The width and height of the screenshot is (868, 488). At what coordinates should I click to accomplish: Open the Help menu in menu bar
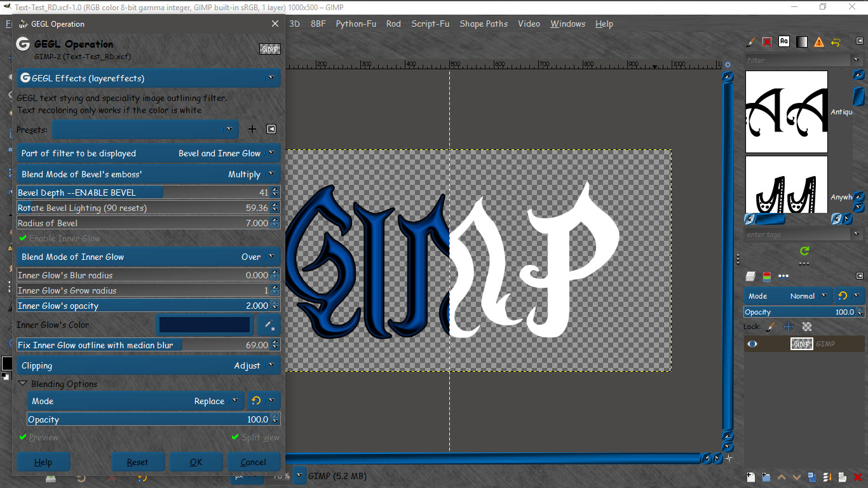click(604, 24)
